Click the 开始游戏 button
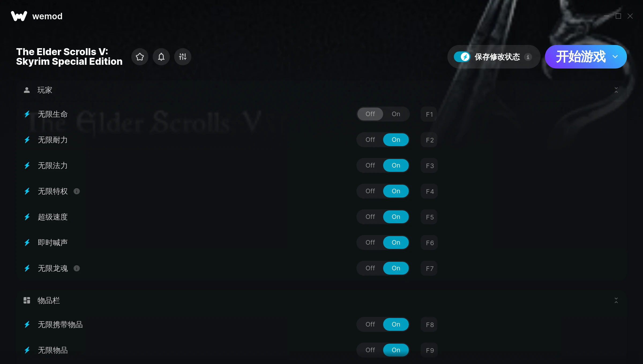Viewport: 643px width, 364px height. click(x=581, y=57)
